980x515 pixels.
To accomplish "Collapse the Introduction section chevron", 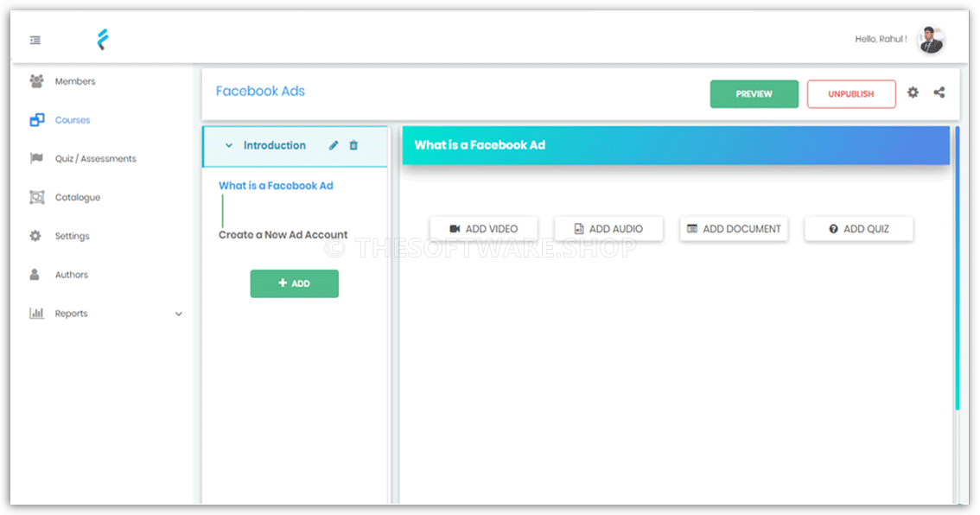I will coord(229,146).
